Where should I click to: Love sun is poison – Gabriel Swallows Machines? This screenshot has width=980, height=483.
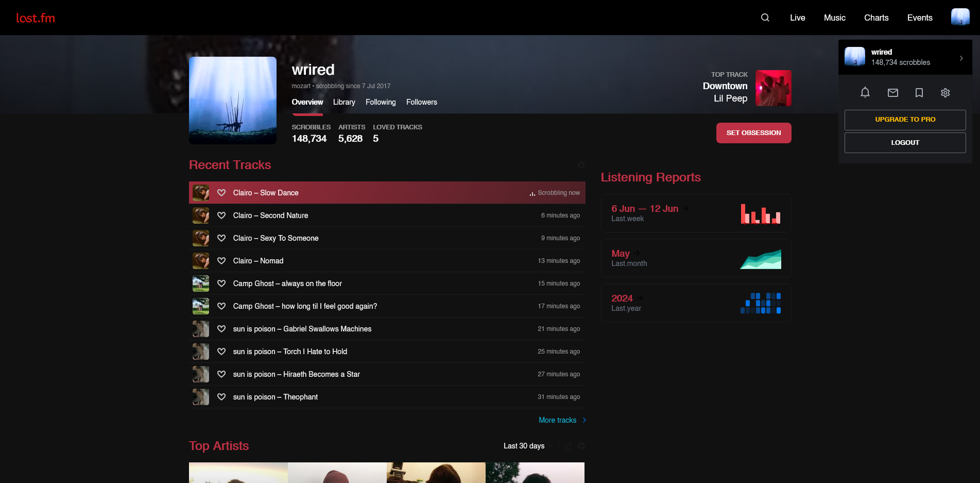[221, 329]
